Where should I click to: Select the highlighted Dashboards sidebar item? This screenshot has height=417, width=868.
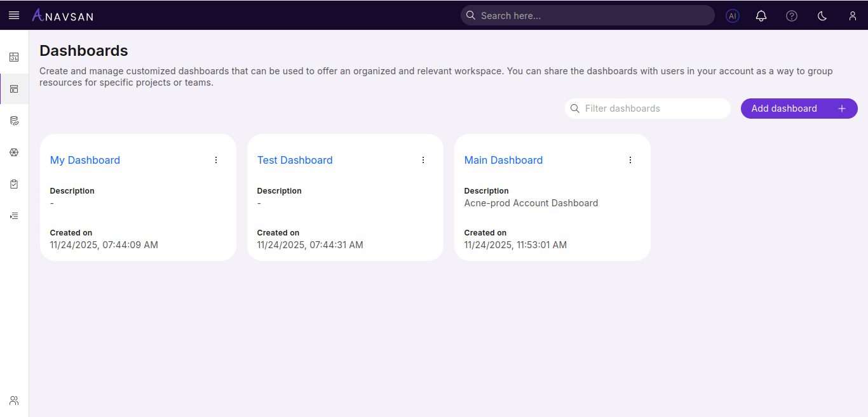14,88
